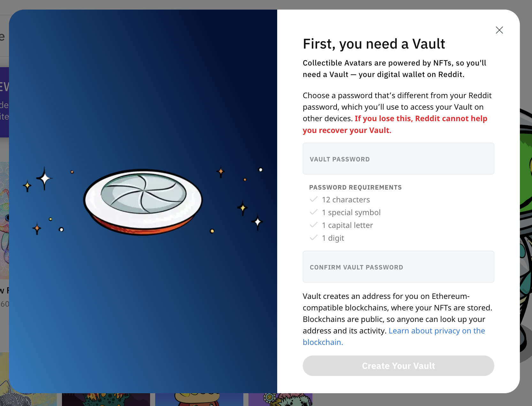Click the 1 special symbol checkmark icon

click(314, 212)
